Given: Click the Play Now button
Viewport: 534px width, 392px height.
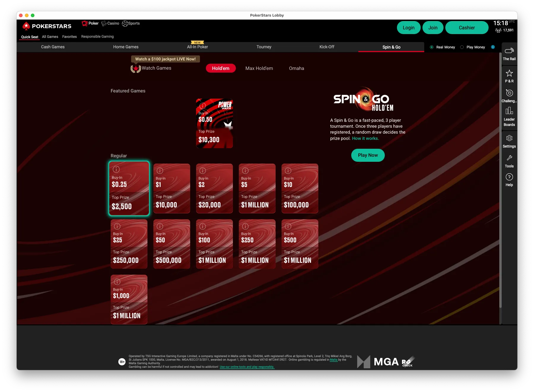Looking at the screenshot, I should tap(368, 155).
